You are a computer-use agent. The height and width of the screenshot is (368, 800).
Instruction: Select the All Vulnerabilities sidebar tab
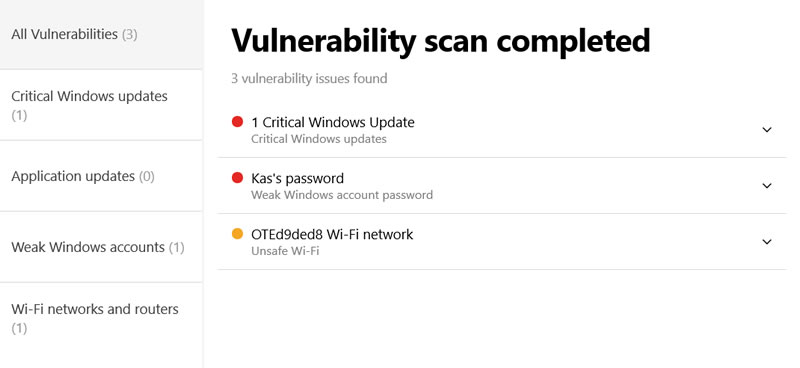point(102,35)
